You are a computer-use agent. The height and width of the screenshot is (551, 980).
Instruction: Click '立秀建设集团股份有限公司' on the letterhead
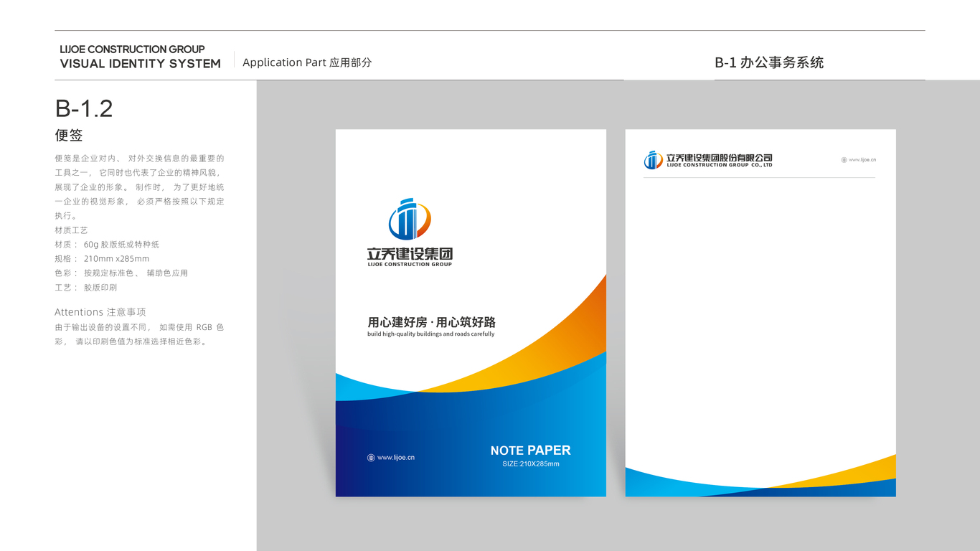coord(720,157)
